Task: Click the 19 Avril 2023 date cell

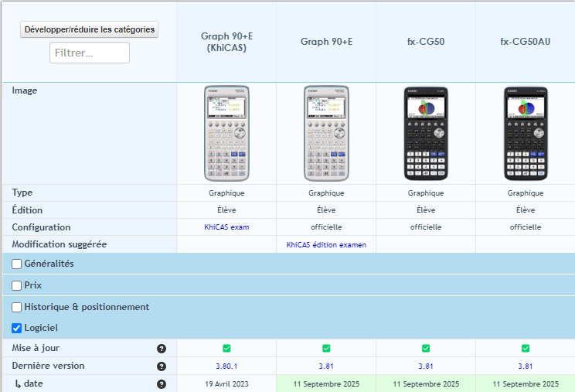Action: [x=226, y=384]
